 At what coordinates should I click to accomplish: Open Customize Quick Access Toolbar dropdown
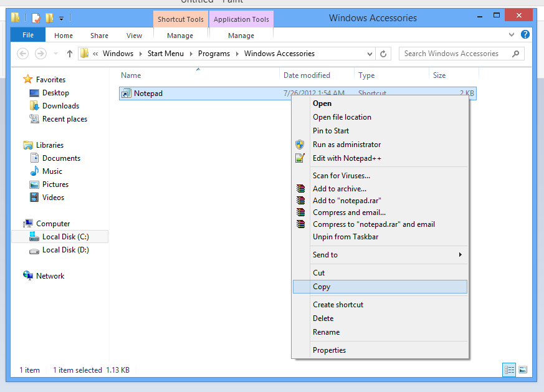[61, 19]
